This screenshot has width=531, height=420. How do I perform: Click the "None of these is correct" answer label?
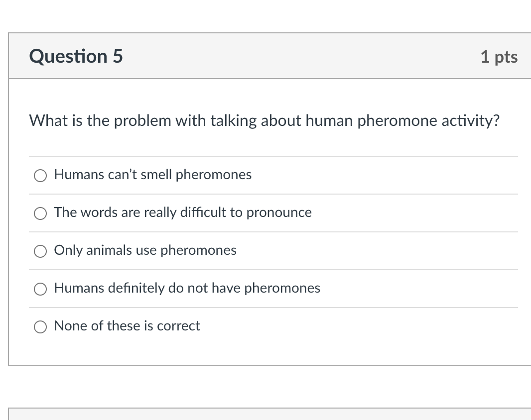(x=127, y=326)
